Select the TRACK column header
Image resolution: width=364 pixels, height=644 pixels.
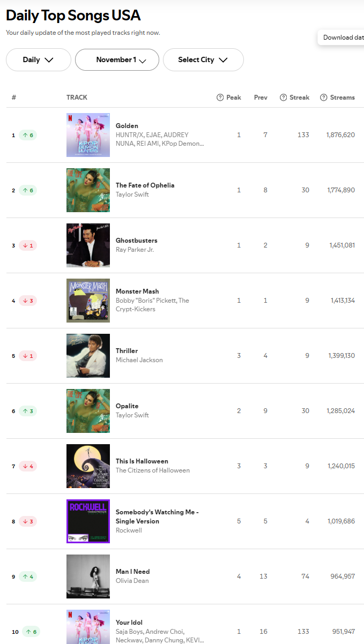[77, 98]
